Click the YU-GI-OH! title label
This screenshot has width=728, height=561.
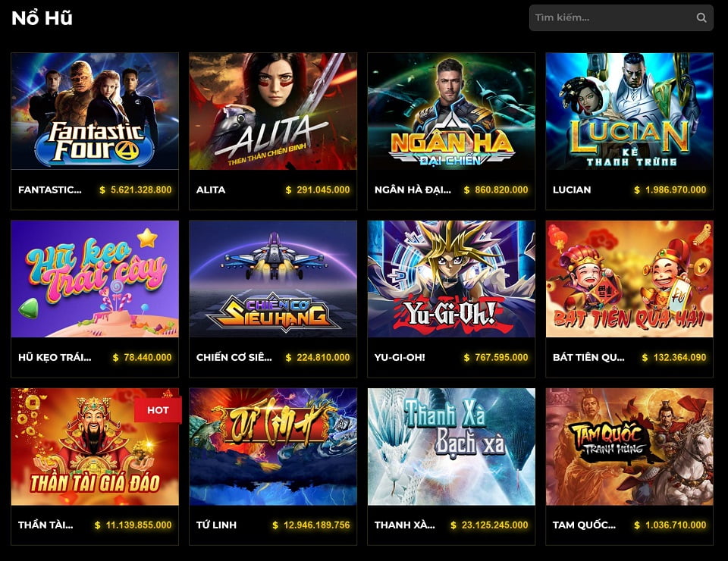coord(400,357)
